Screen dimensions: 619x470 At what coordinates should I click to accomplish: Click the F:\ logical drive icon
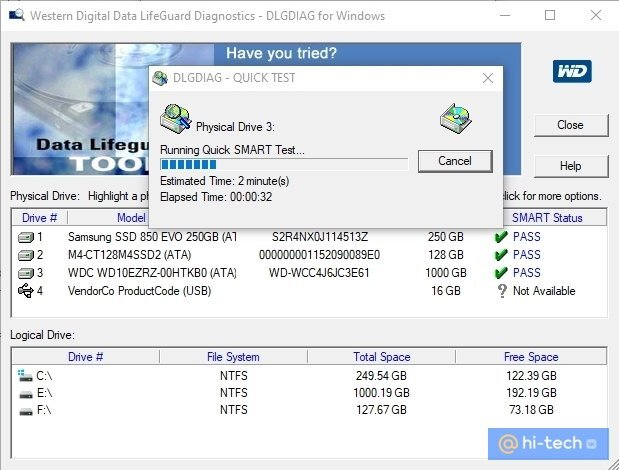(x=26, y=412)
